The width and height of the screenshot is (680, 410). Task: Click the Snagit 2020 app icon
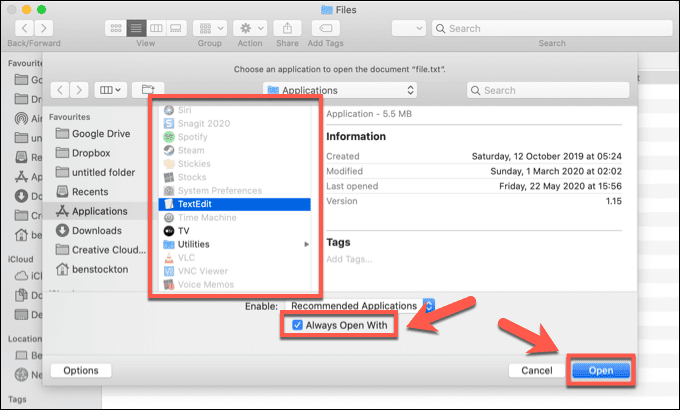click(x=169, y=124)
